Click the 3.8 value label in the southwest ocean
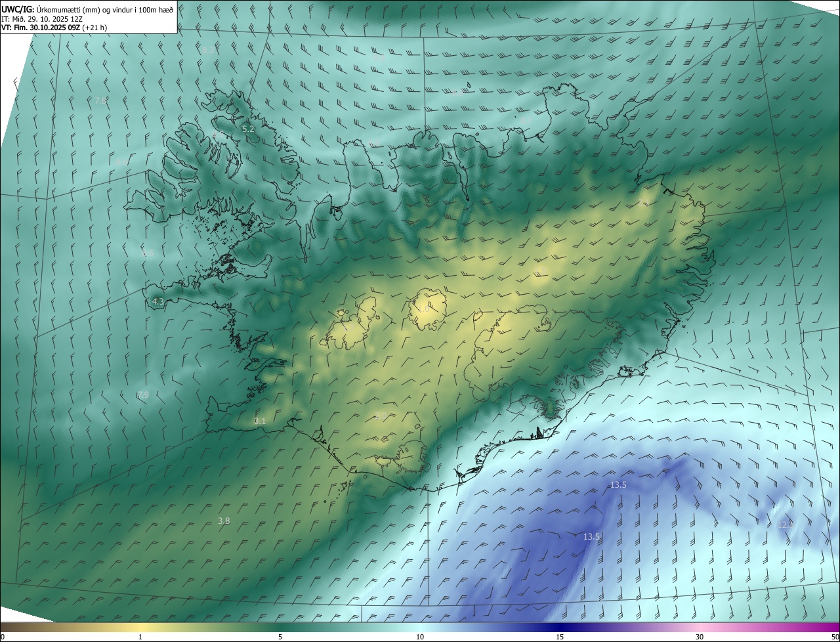Screen dimensions: 840x642 point(224,521)
